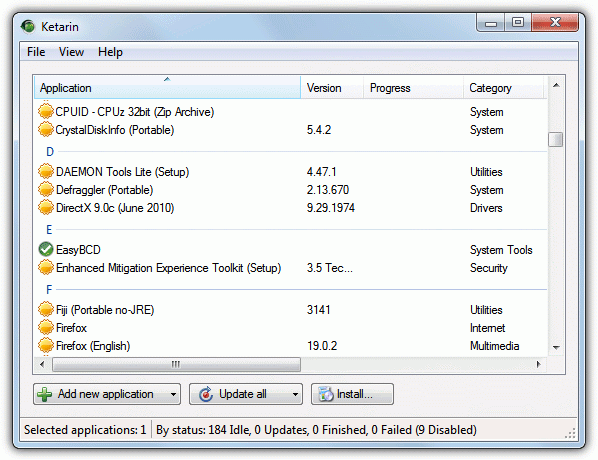The height and width of the screenshot is (460, 598).
Task: Open the Update all dropdown arrow
Action: click(295, 394)
